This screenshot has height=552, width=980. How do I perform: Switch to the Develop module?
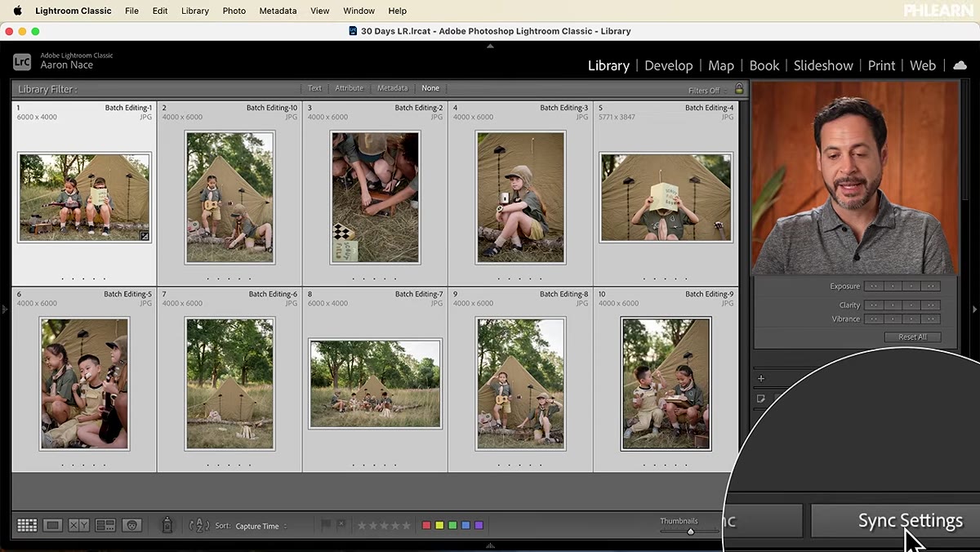668,65
